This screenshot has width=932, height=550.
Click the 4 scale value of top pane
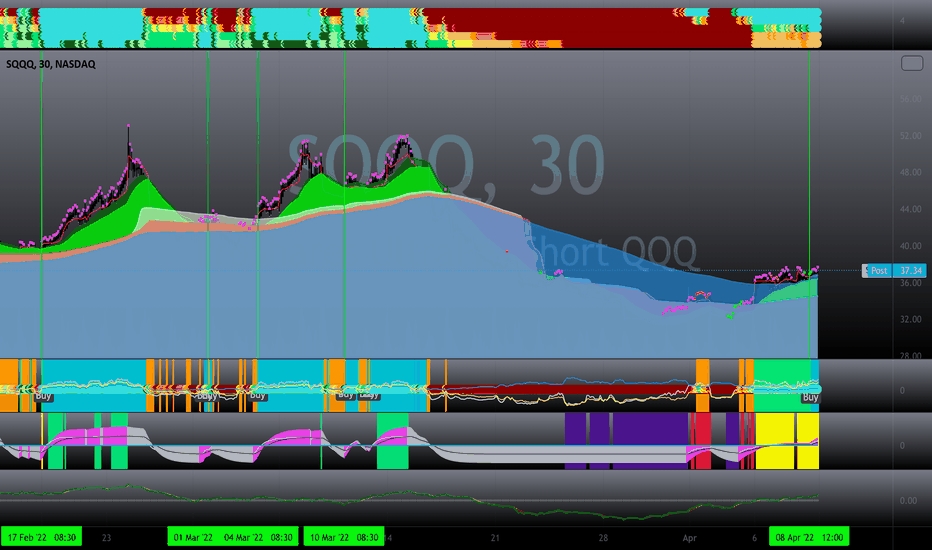pyautogui.click(x=902, y=21)
